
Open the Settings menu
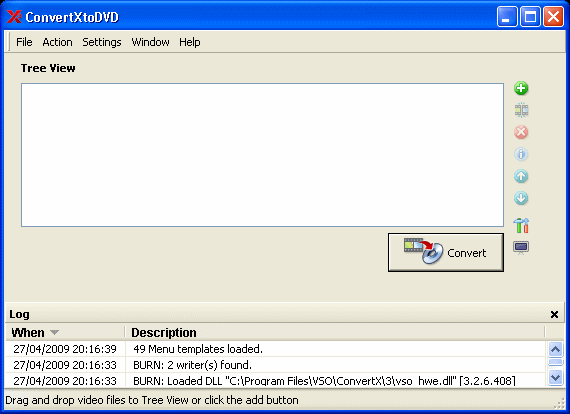tap(102, 42)
